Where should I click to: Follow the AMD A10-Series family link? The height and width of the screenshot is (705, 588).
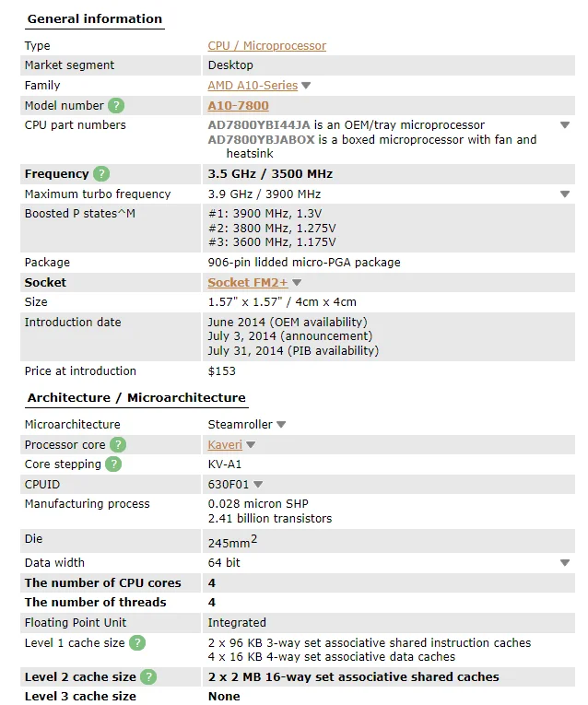(x=253, y=86)
